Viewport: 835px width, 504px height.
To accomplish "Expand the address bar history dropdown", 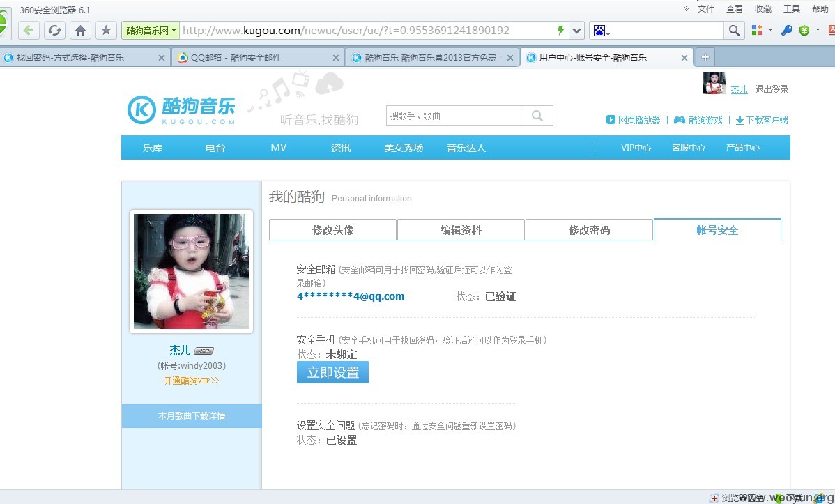I will point(576,31).
